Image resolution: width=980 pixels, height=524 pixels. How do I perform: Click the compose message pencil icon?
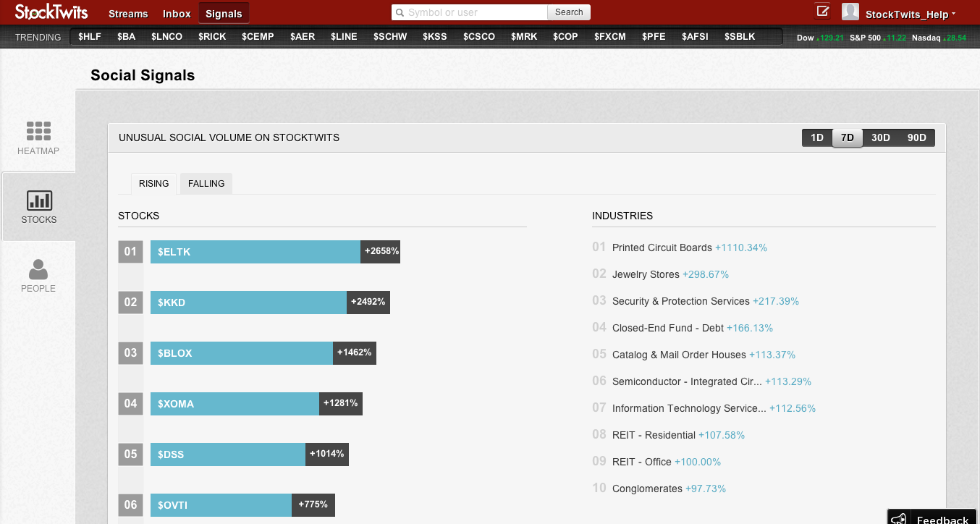click(822, 11)
